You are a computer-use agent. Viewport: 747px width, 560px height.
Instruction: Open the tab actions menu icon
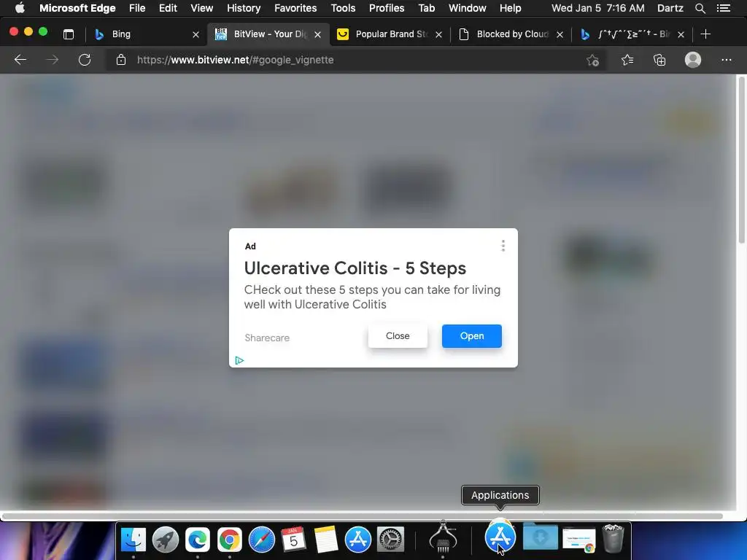click(69, 34)
